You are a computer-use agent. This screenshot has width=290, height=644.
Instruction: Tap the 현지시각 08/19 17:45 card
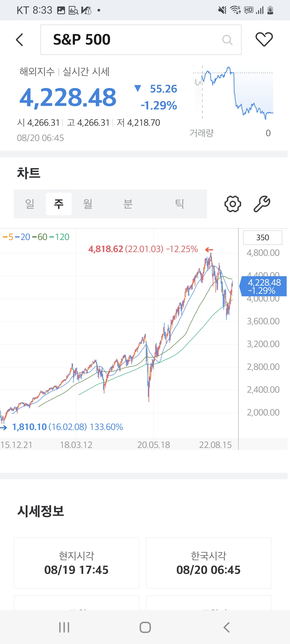[77, 563]
